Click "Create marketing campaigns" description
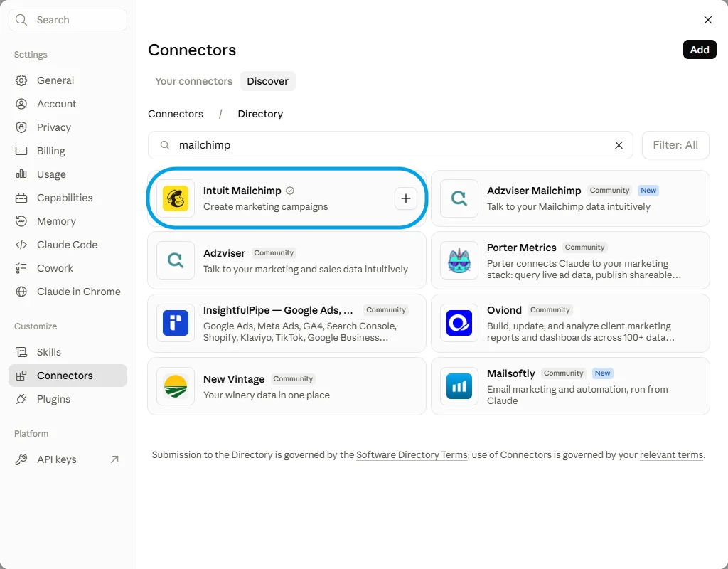728x569 pixels. point(266,207)
